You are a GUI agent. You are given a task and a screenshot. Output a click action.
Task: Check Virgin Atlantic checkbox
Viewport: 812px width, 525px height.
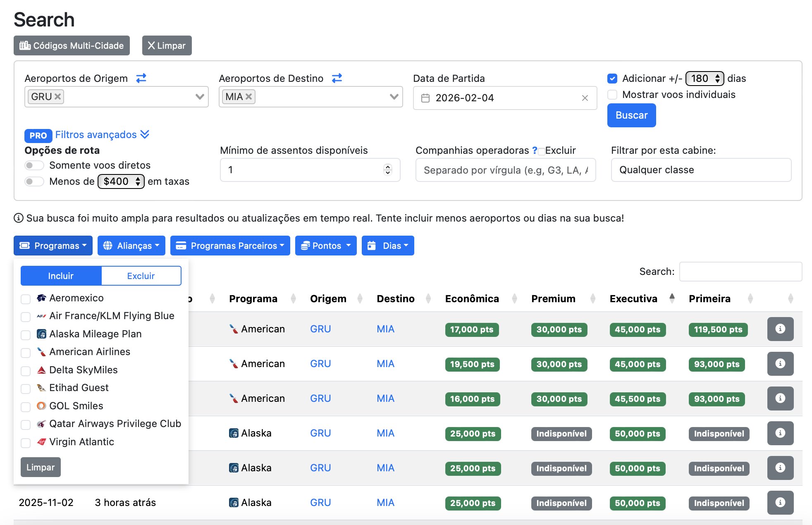(26, 443)
